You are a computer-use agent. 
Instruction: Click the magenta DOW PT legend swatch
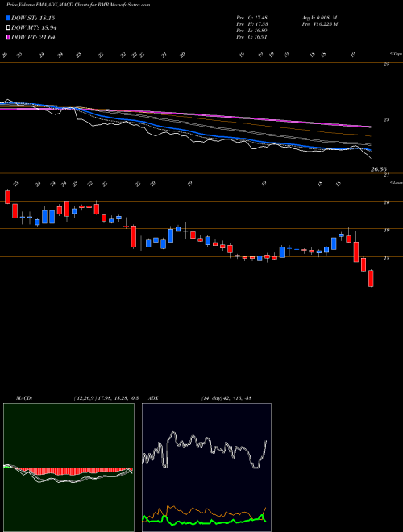[8, 37]
